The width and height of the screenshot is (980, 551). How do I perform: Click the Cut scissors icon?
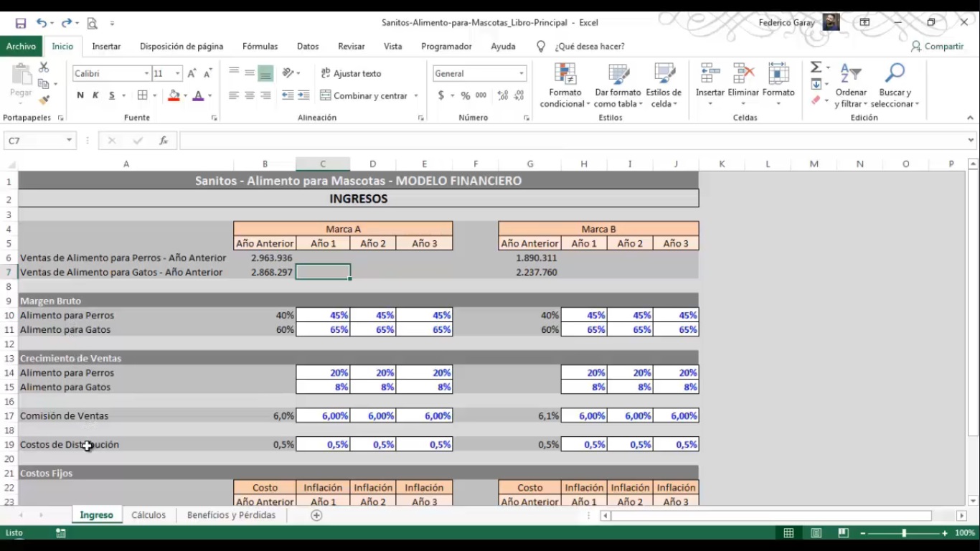pos(44,67)
